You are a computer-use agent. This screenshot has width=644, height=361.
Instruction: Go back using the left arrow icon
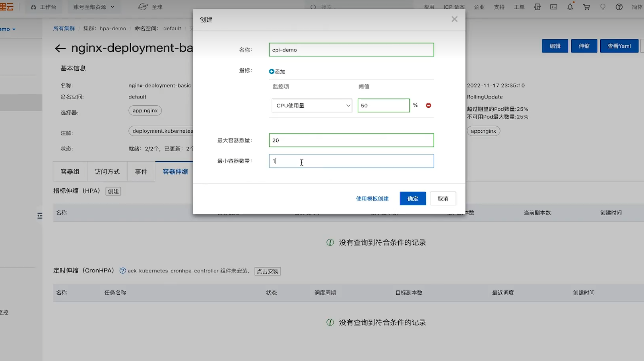coord(60,48)
